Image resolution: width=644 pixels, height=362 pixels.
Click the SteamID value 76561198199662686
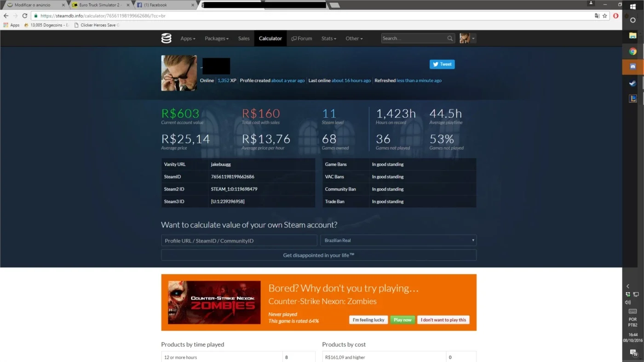click(232, 177)
